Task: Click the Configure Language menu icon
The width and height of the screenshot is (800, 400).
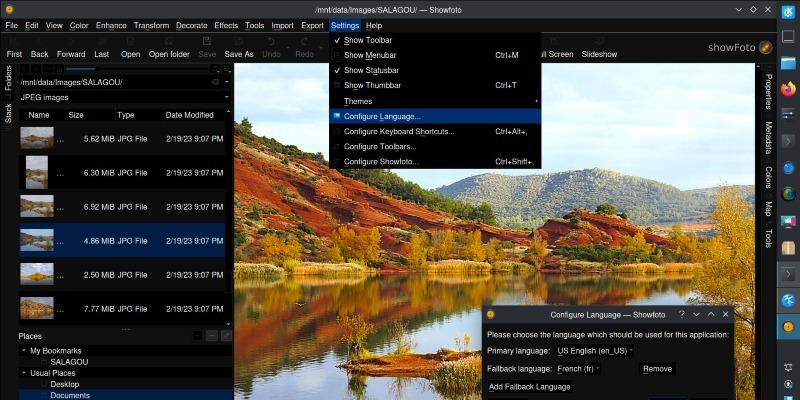Action: pos(336,116)
